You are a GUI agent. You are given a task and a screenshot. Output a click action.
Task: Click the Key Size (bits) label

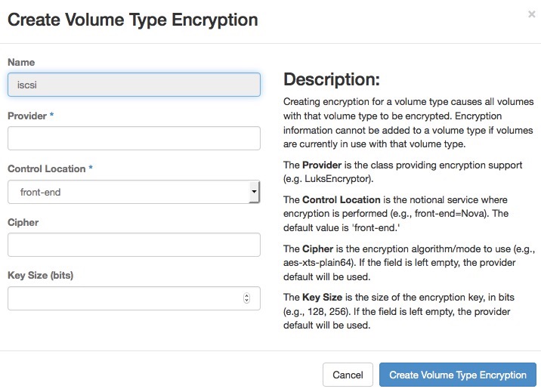40,276
